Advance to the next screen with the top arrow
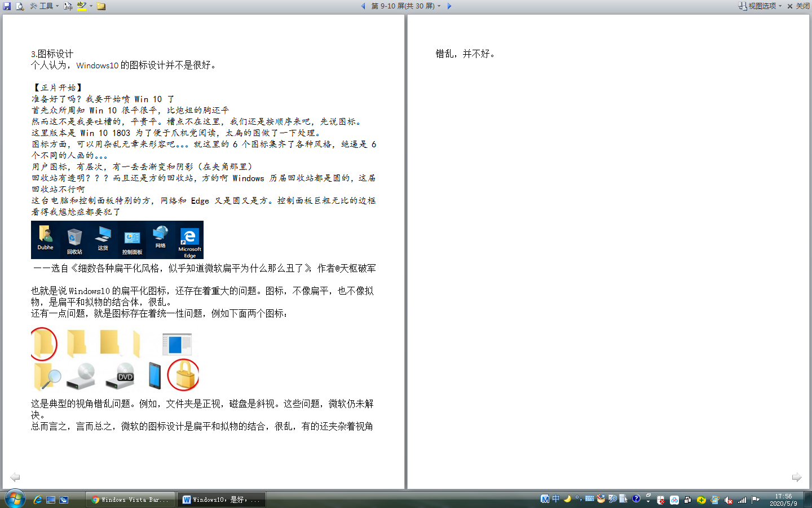Image resolution: width=812 pixels, height=508 pixels. (x=449, y=6)
